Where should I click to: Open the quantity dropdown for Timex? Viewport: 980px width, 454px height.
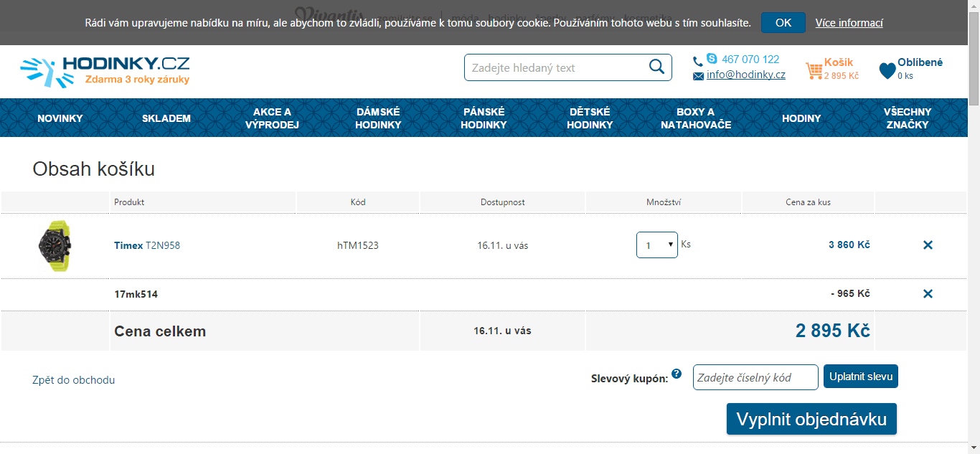(656, 245)
